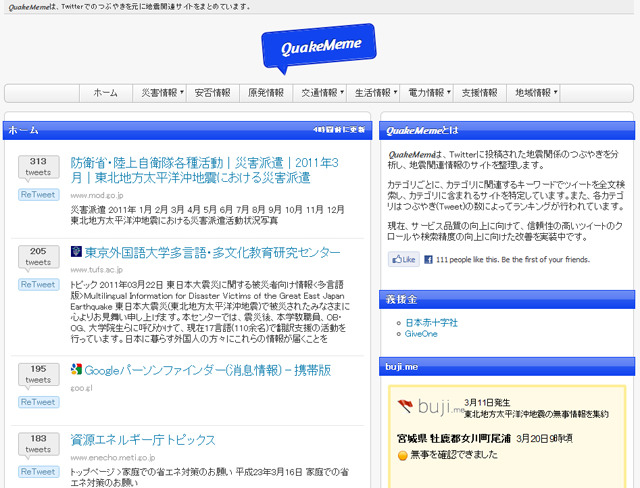640x488 pixels.
Task: Click the orange 無事を確認できました status icon
Action: click(x=402, y=455)
